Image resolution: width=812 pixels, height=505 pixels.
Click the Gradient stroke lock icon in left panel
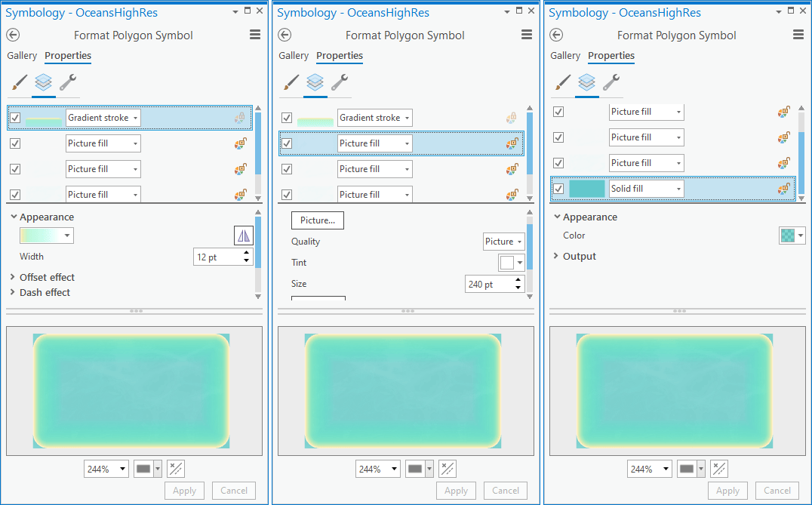point(239,118)
